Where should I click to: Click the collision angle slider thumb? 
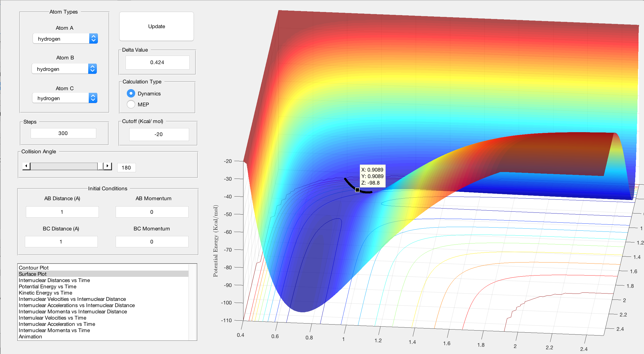[x=100, y=166]
